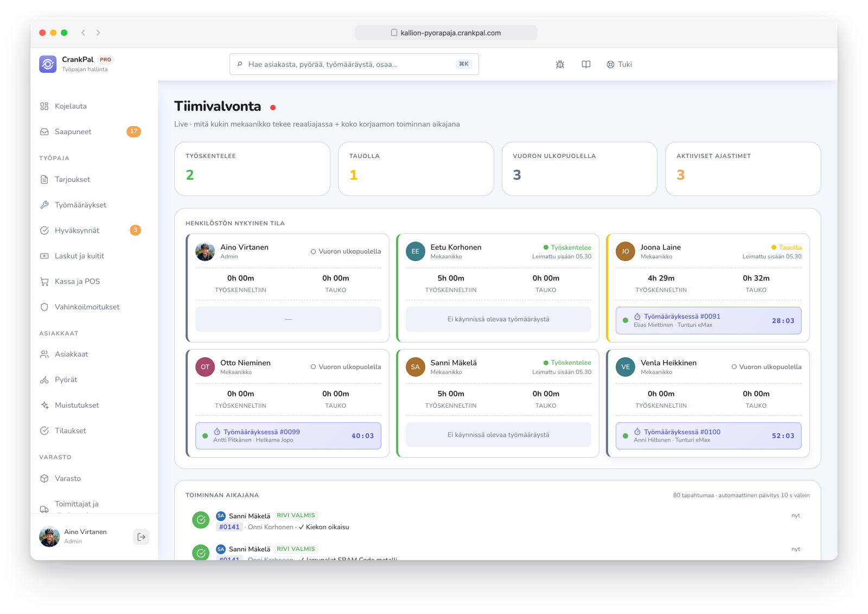
Task: Click the Aktiiviset ajastimet summary card
Action: (x=743, y=169)
